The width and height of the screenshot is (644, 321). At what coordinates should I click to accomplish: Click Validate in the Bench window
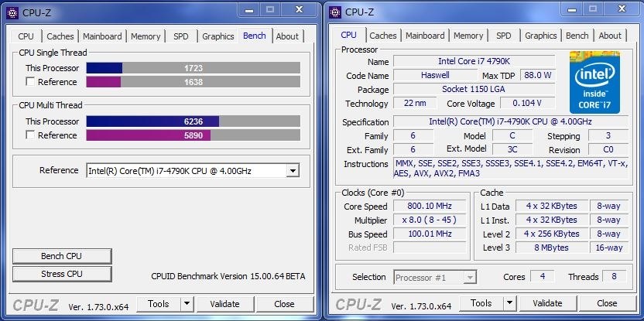(224, 304)
